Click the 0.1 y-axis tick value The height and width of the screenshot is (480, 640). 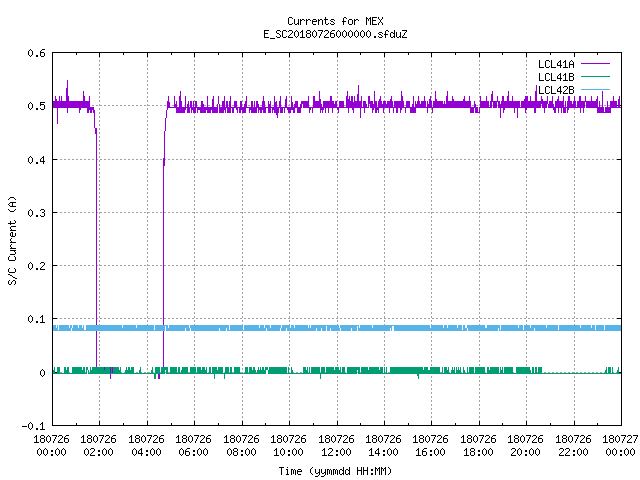(36, 319)
